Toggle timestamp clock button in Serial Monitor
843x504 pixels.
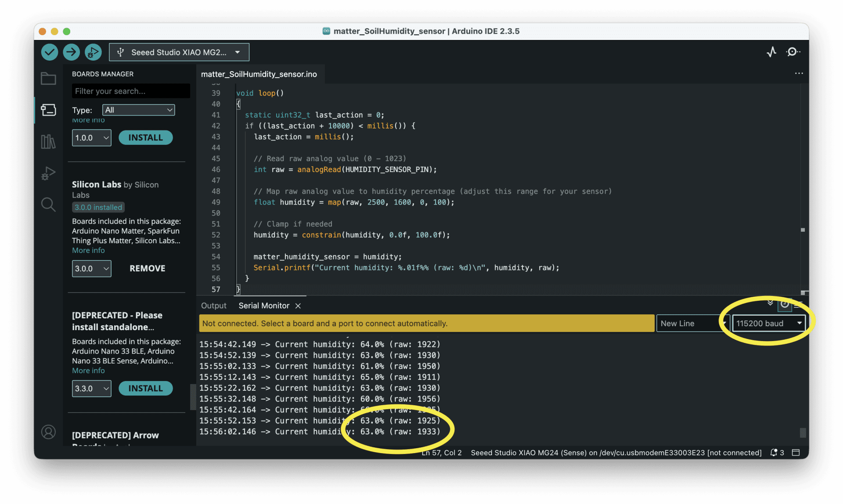coord(784,304)
